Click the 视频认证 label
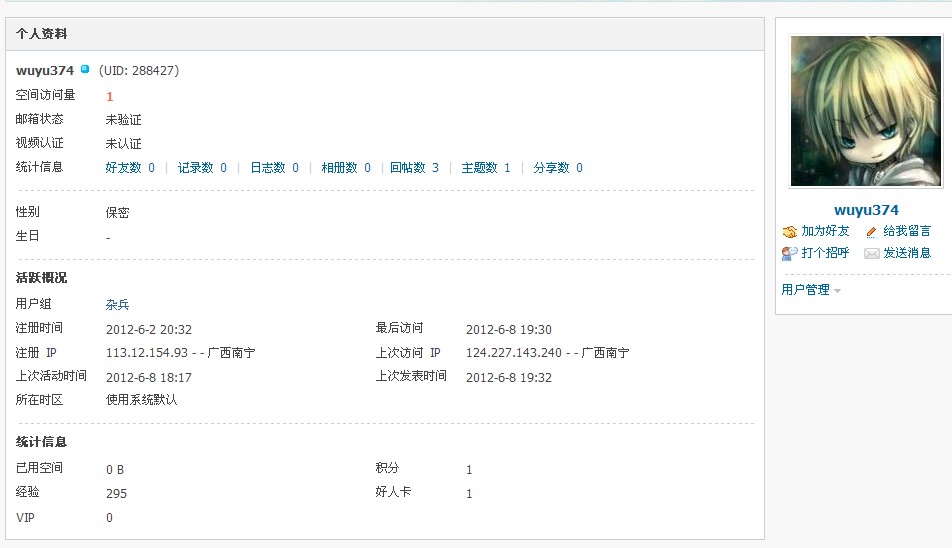This screenshot has height=548, width=952. pyautogui.click(x=39, y=143)
